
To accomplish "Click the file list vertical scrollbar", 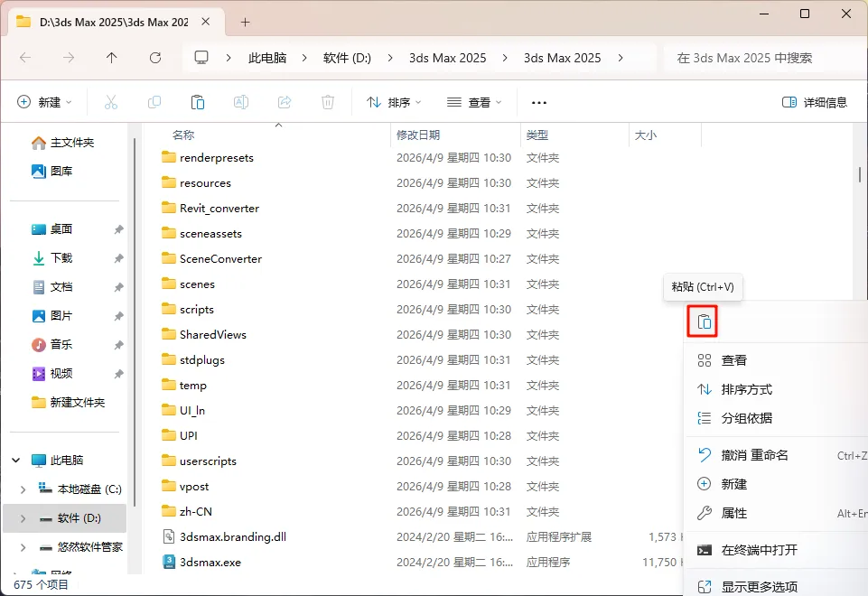I will pos(859,175).
